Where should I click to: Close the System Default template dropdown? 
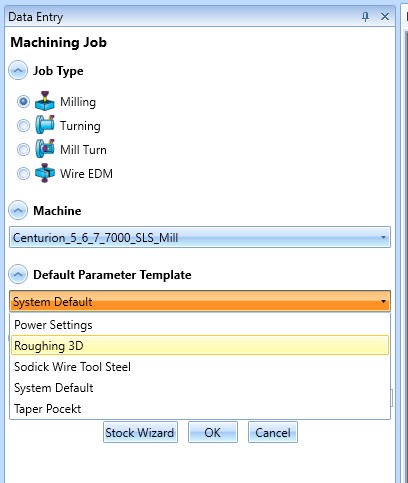(200, 301)
